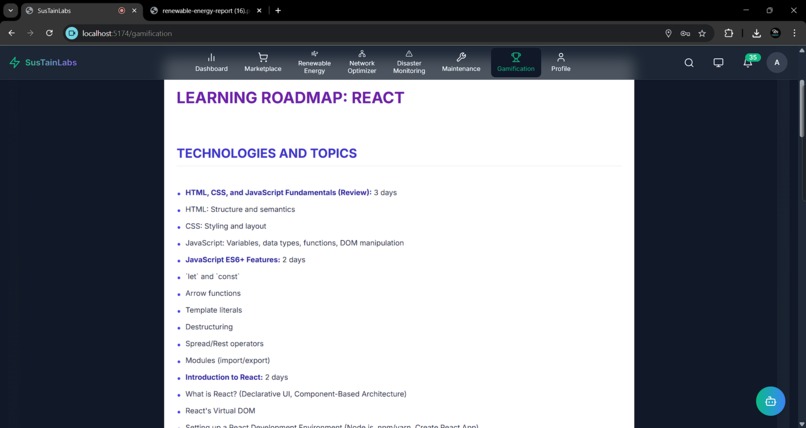
Task: Click the 'let and const' bullet
Action: coord(212,276)
